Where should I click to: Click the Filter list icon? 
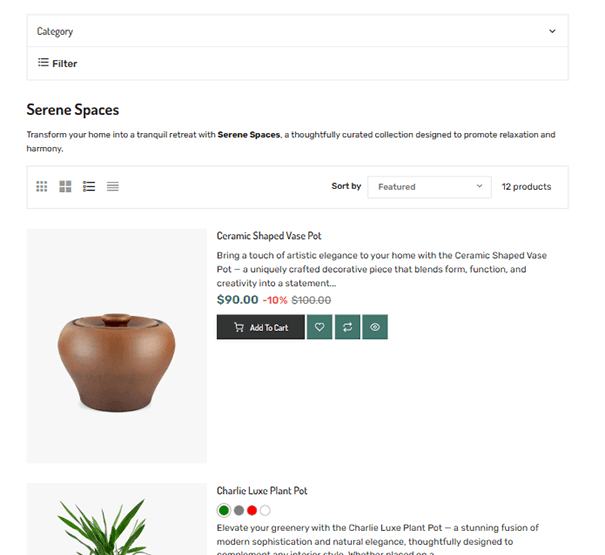pyautogui.click(x=43, y=63)
